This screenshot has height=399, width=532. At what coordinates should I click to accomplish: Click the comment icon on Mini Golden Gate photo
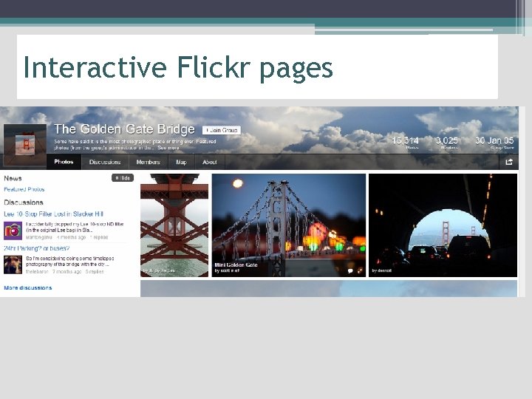(350, 270)
